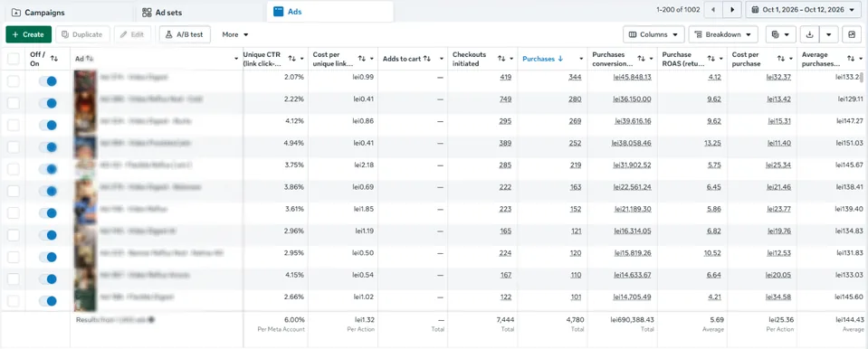Image resolution: width=868 pixels, height=349 pixels.
Task: Open the lei11.40 cost per purchase link
Action: tap(778, 143)
